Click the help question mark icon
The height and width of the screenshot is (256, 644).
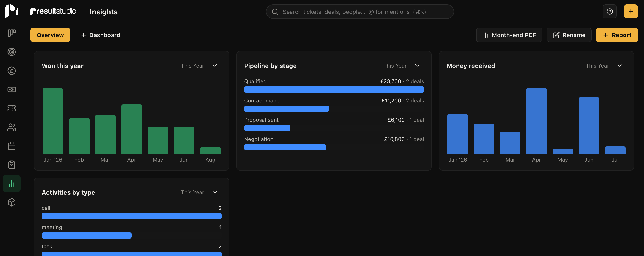[610, 11]
